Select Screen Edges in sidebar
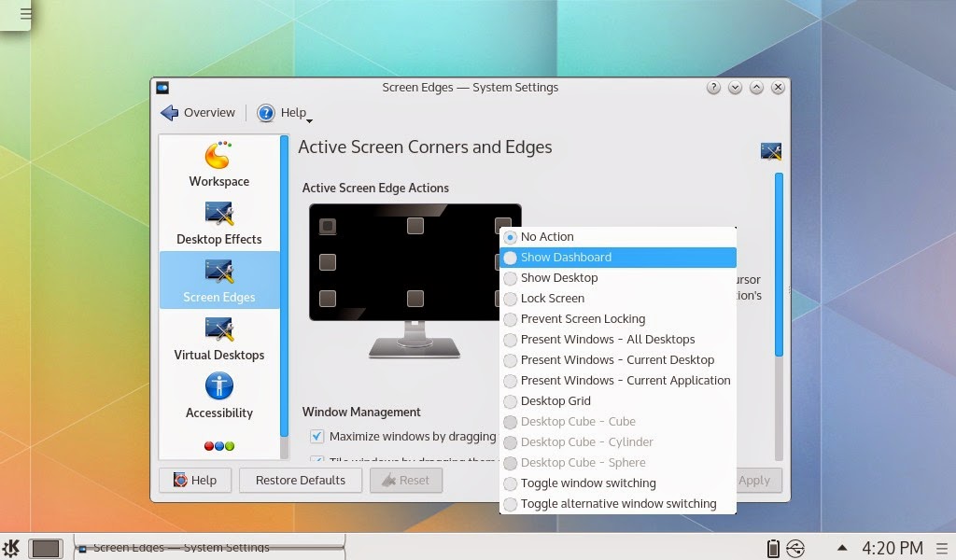Viewport: 956px width, 560px height. tap(218, 280)
